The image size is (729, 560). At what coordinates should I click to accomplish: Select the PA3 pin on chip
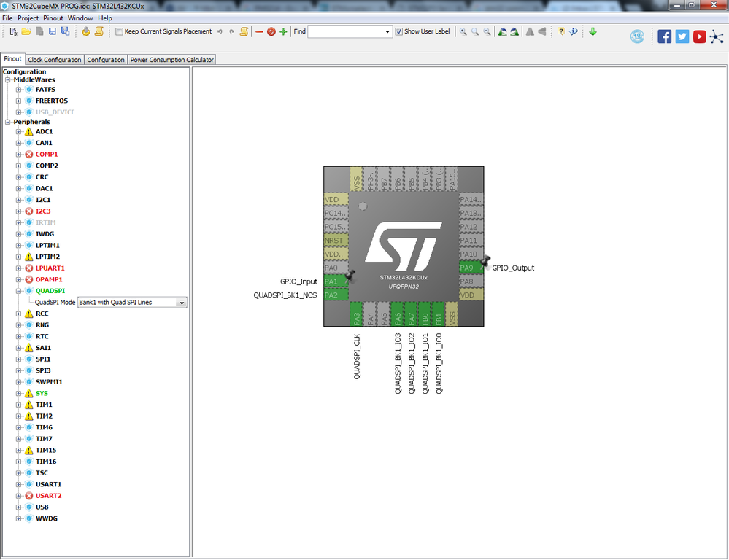(x=356, y=314)
